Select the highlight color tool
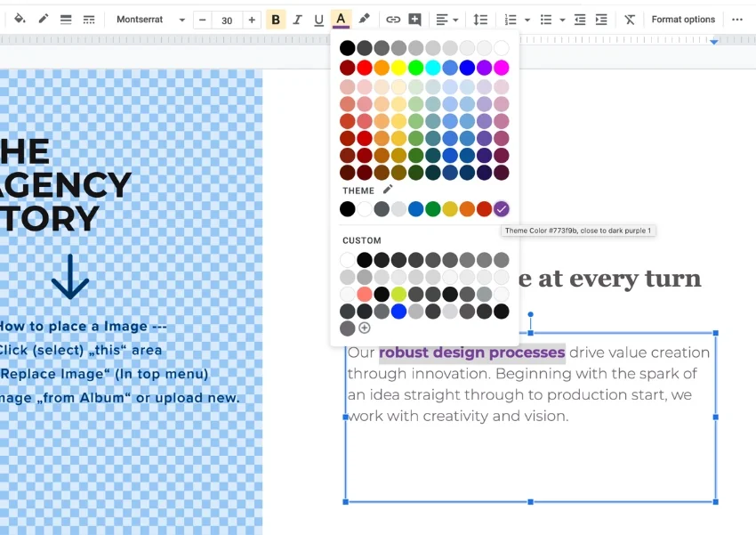 pyautogui.click(x=363, y=19)
